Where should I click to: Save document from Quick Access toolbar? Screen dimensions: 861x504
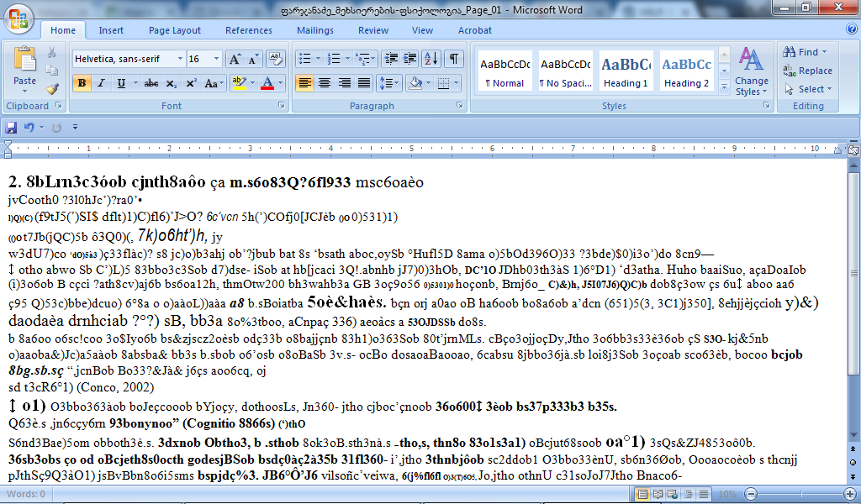[10, 127]
